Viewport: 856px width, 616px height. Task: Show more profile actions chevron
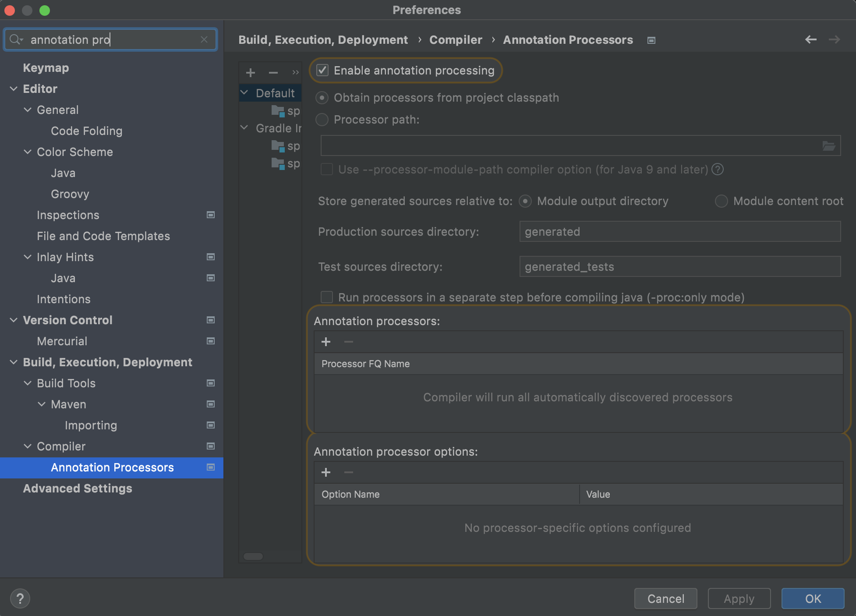[x=295, y=72]
